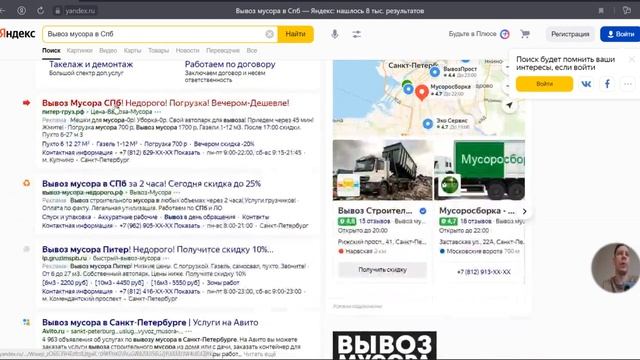Switch to the Новости tab
This screenshot has height=360, width=640.
click(x=187, y=51)
